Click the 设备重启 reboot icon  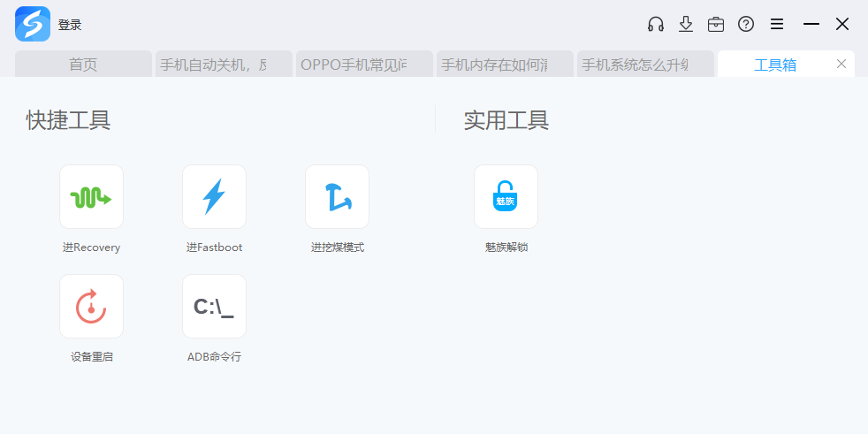click(91, 307)
